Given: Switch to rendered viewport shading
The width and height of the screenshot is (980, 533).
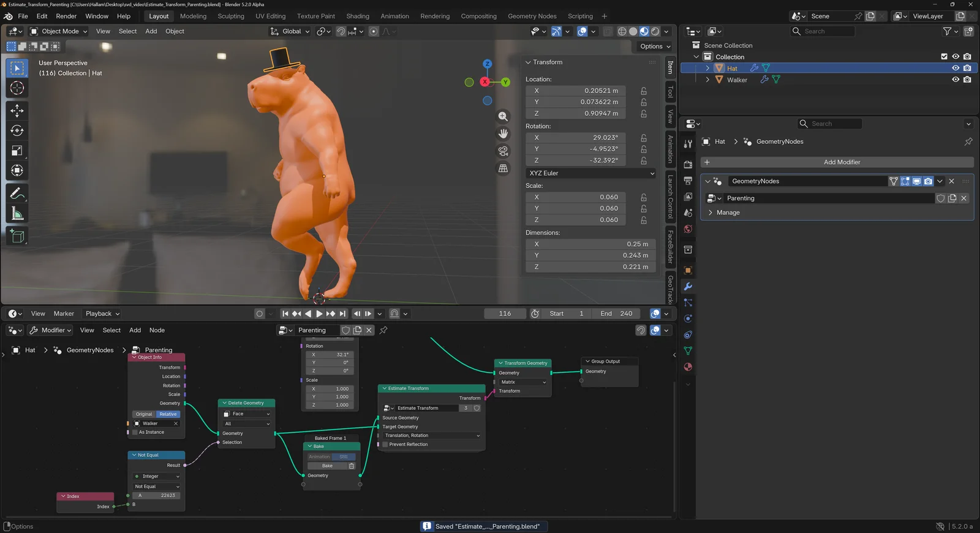Looking at the screenshot, I should tap(655, 31).
